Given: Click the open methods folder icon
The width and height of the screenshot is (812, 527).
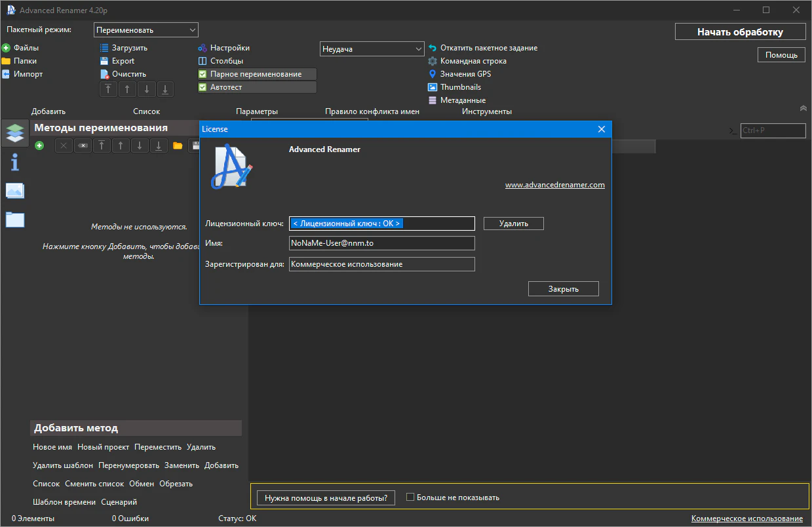Looking at the screenshot, I should (178, 146).
